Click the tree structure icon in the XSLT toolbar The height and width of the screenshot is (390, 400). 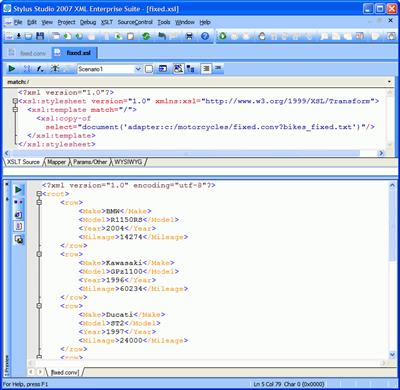pos(190,69)
